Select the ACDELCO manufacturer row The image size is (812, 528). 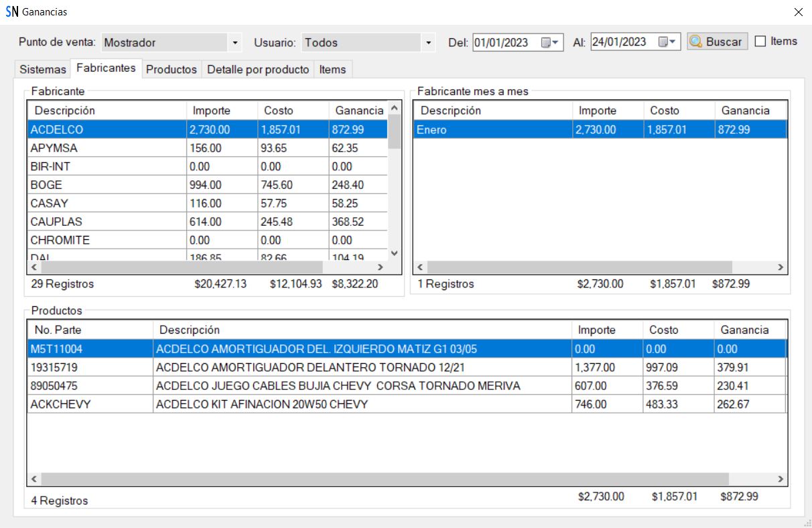(208, 130)
